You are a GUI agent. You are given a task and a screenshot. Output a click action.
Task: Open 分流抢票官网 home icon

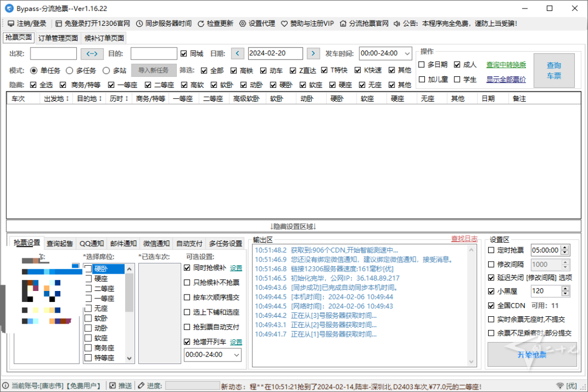pyautogui.click(x=343, y=24)
